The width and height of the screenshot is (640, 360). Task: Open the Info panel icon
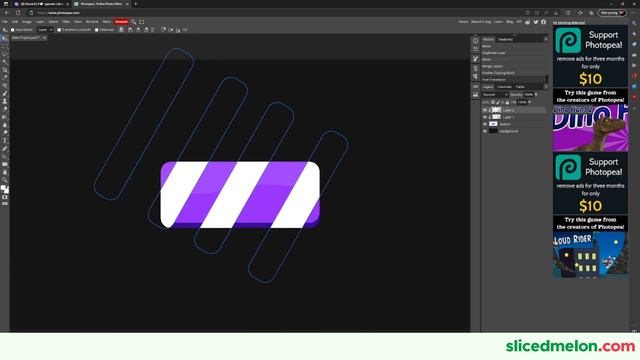point(476,40)
